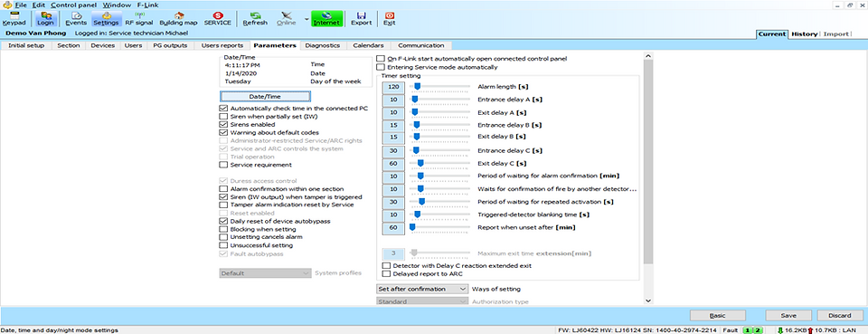Click the Report when unset after slider
The width and height of the screenshot is (868, 334).
tap(412, 226)
